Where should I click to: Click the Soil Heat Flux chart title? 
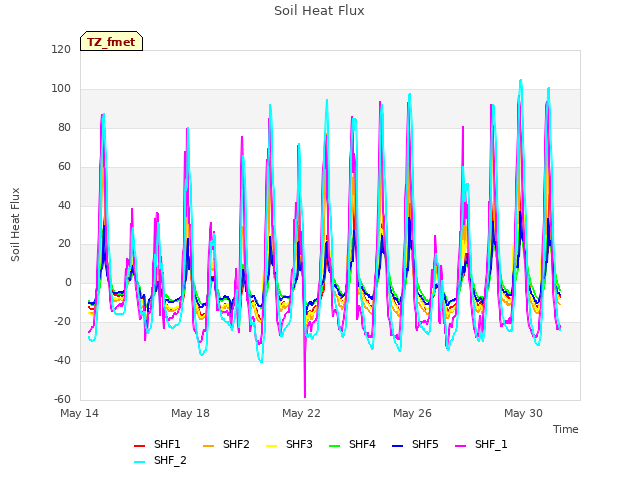click(319, 11)
